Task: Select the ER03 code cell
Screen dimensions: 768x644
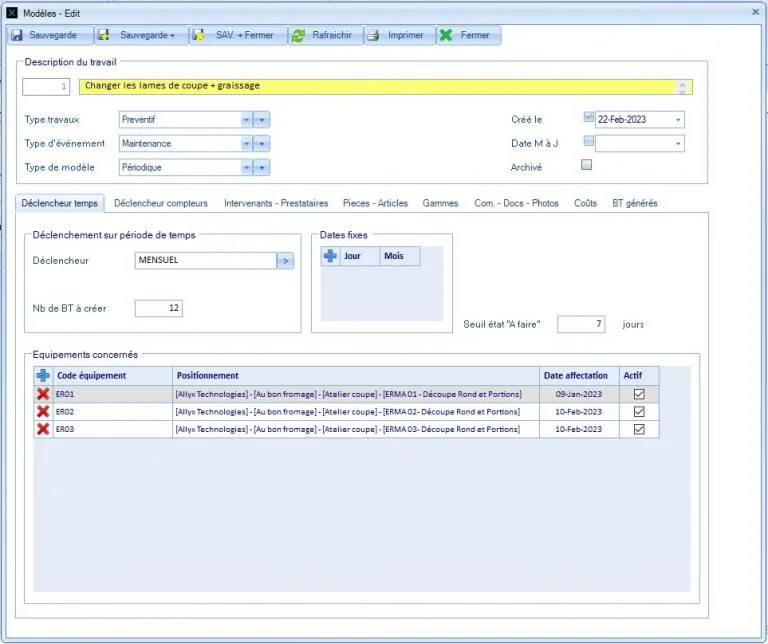Action: 112,429
